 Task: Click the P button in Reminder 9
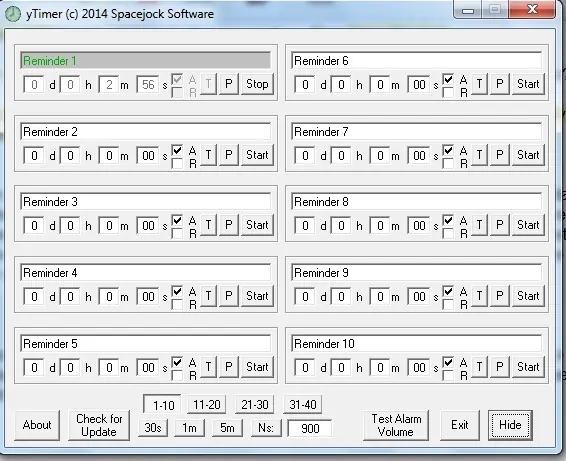[500, 296]
